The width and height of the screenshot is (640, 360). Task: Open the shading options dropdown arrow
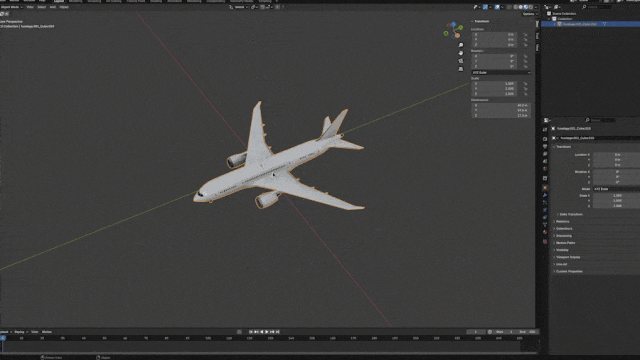(x=536, y=7)
